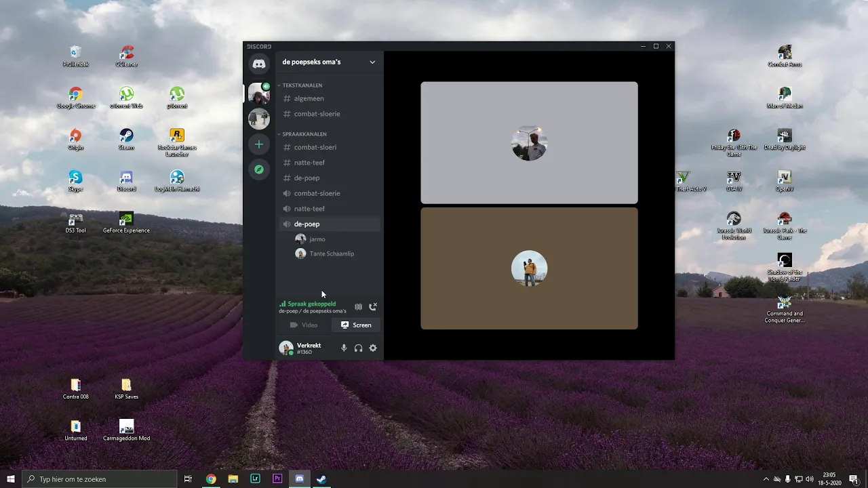Collapse the TEKSTKANALEN category

click(300, 85)
